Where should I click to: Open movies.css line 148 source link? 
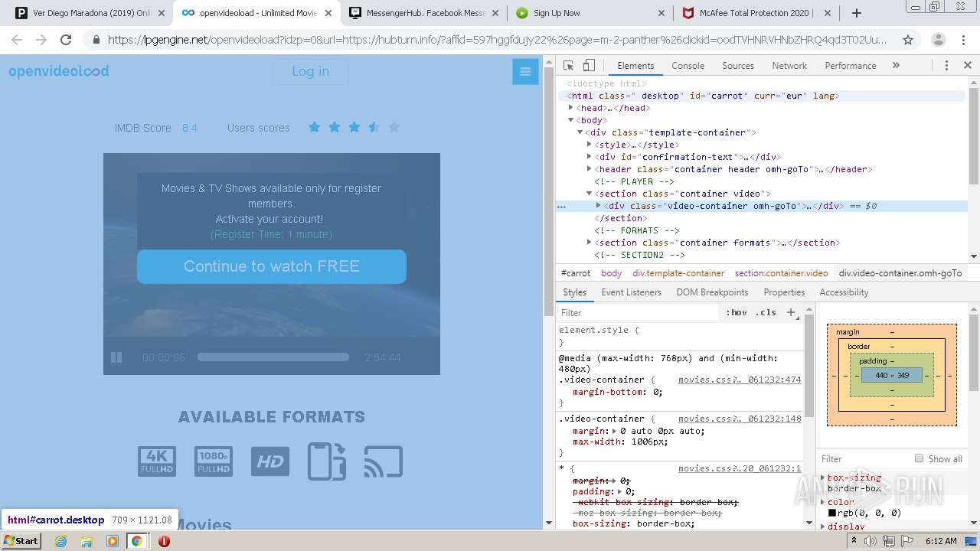click(x=740, y=419)
